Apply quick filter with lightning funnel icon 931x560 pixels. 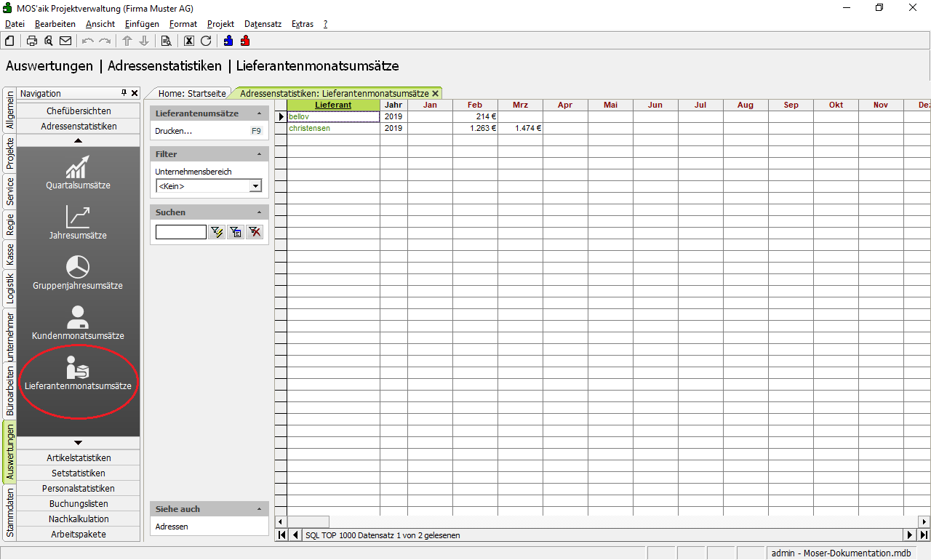click(x=217, y=232)
